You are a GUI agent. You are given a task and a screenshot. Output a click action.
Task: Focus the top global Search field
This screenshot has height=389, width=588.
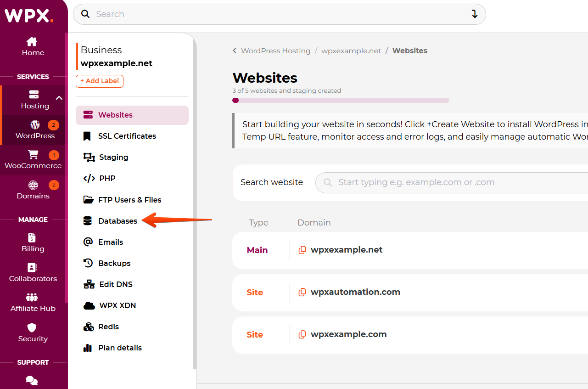click(280, 14)
